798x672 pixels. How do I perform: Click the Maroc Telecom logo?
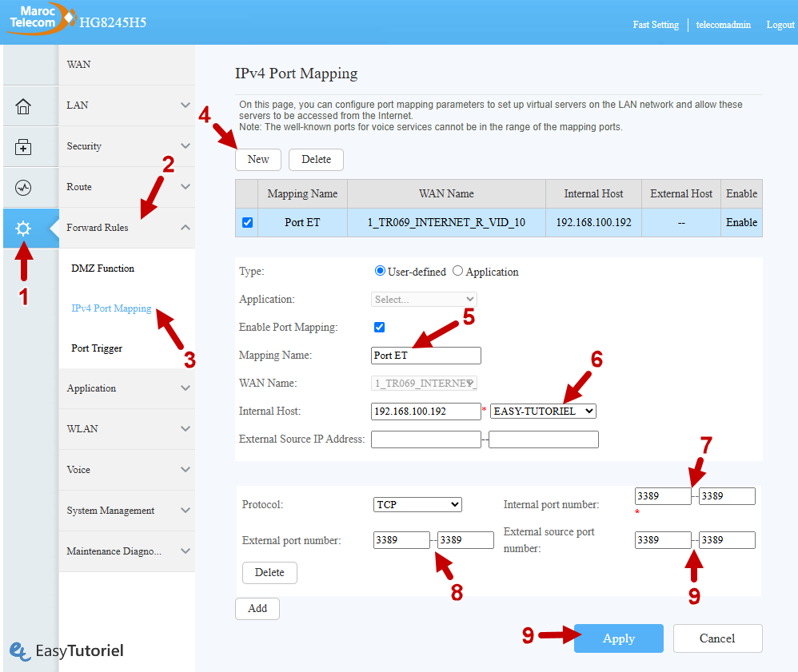[x=40, y=19]
